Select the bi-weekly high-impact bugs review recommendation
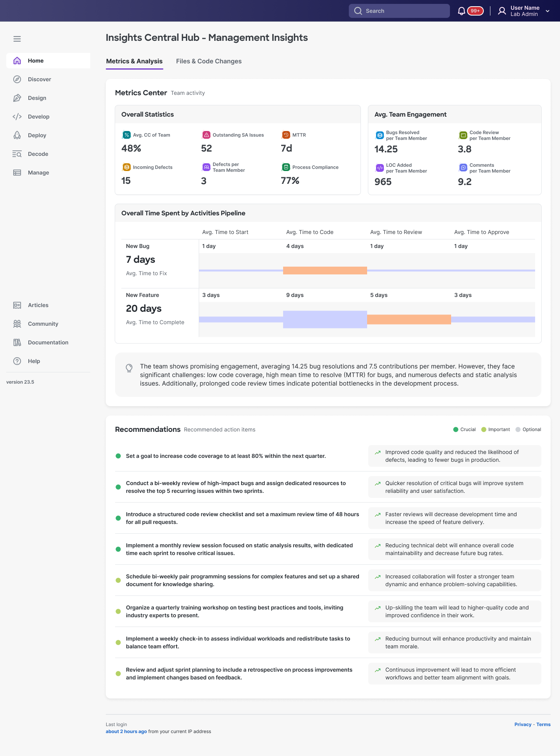The image size is (560, 756). pos(236,487)
